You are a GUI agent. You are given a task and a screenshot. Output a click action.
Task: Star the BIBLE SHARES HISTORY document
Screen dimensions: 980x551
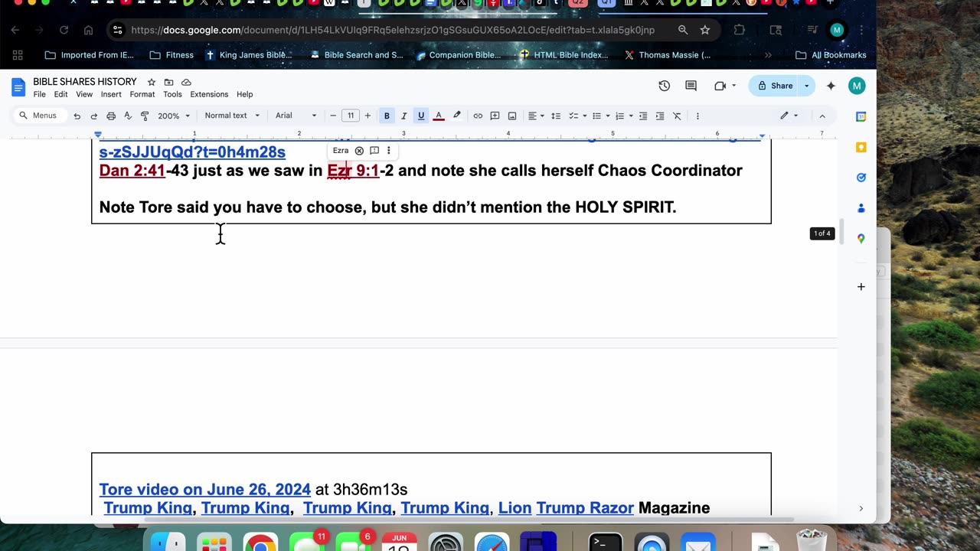point(152,82)
